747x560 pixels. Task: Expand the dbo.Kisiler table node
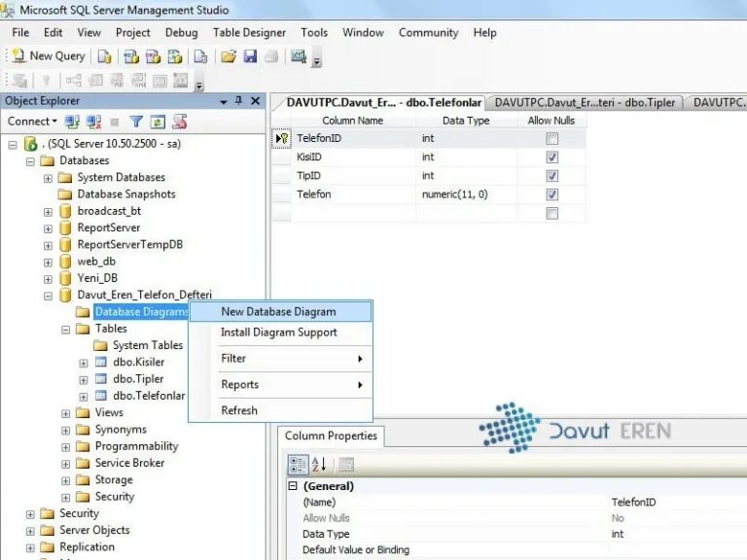(x=84, y=364)
